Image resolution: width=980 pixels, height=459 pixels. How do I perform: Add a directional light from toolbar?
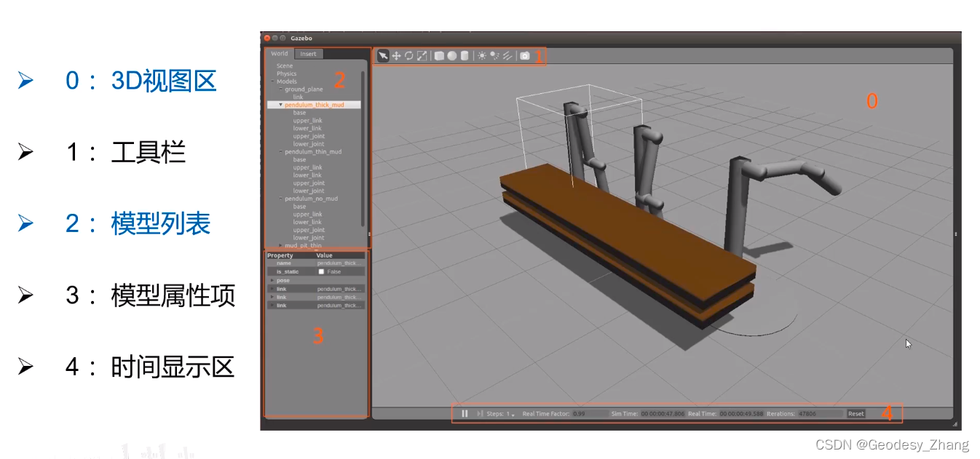tap(507, 56)
